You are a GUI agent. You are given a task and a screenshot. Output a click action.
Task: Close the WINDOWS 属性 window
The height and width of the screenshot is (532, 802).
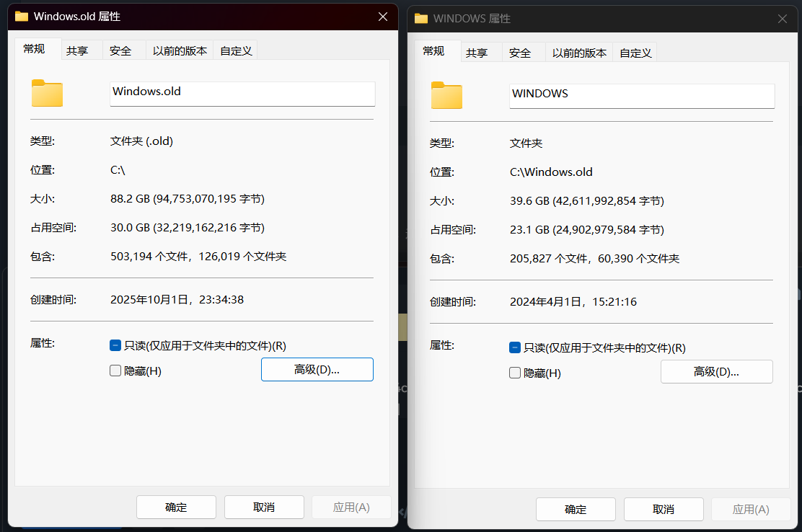coord(782,19)
